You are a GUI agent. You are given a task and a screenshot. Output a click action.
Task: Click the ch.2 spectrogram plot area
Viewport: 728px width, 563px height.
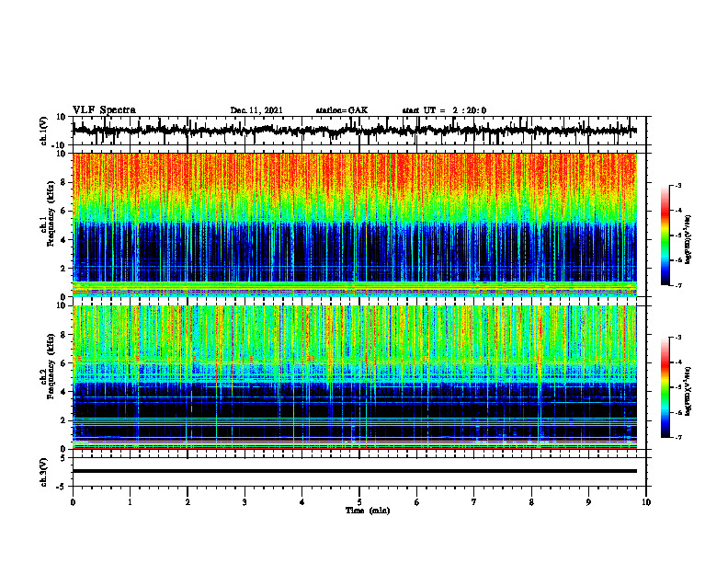[x=354, y=377]
